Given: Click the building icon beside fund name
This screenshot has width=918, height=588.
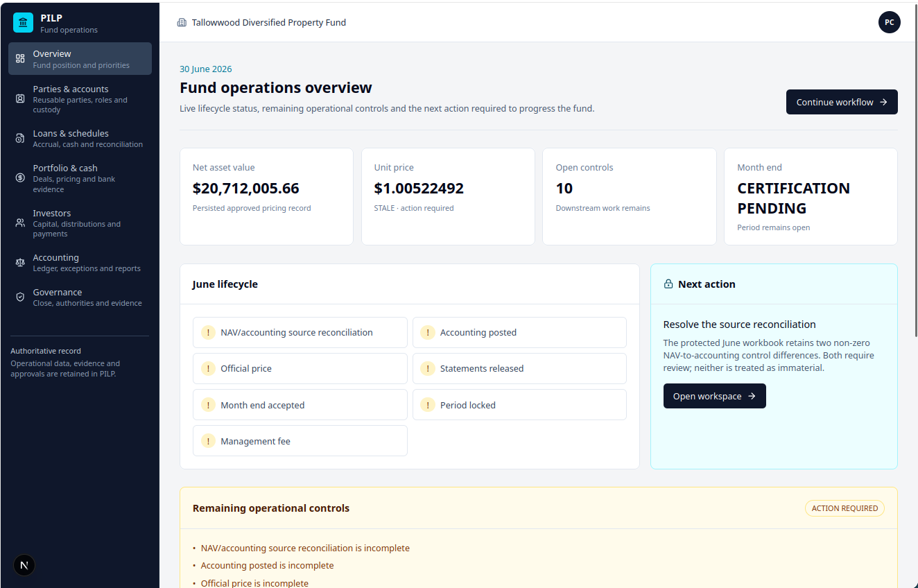Looking at the screenshot, I should tap(182, 23).
